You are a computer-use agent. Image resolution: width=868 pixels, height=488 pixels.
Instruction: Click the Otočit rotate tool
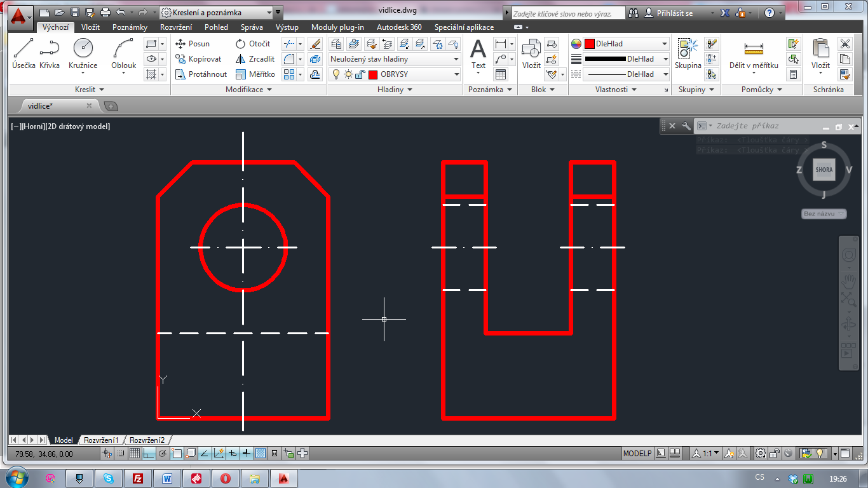coord(253,44)
